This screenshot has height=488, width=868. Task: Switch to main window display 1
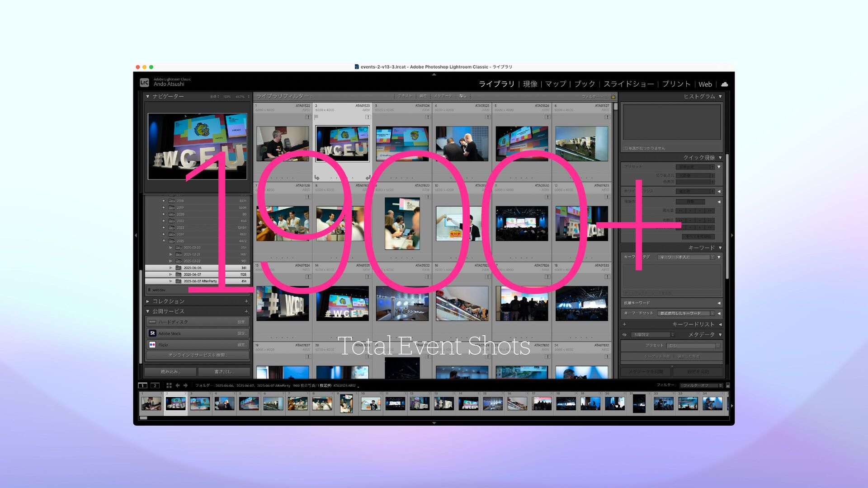[142, 385]
